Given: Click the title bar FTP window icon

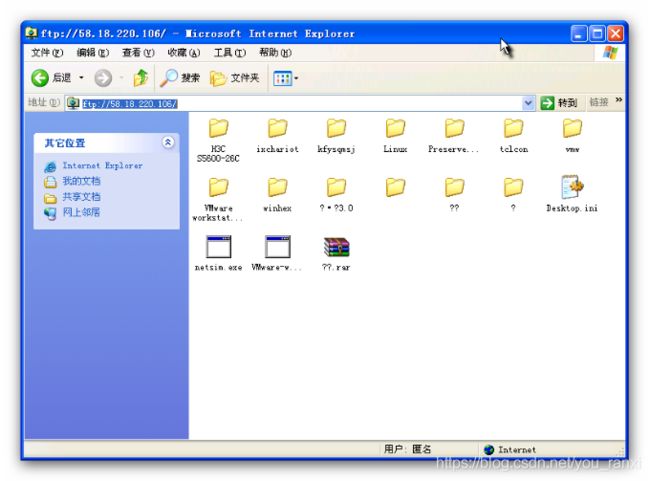Looking at the screenshot, I should 32,33.
